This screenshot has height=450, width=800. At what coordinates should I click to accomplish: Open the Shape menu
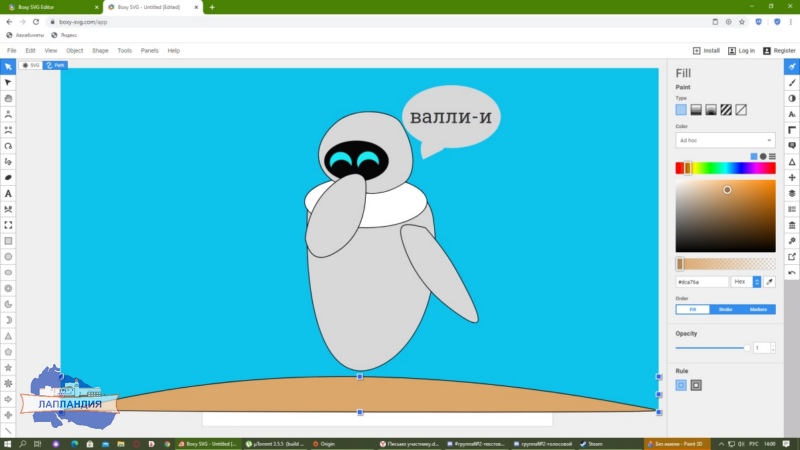[100, 51]
